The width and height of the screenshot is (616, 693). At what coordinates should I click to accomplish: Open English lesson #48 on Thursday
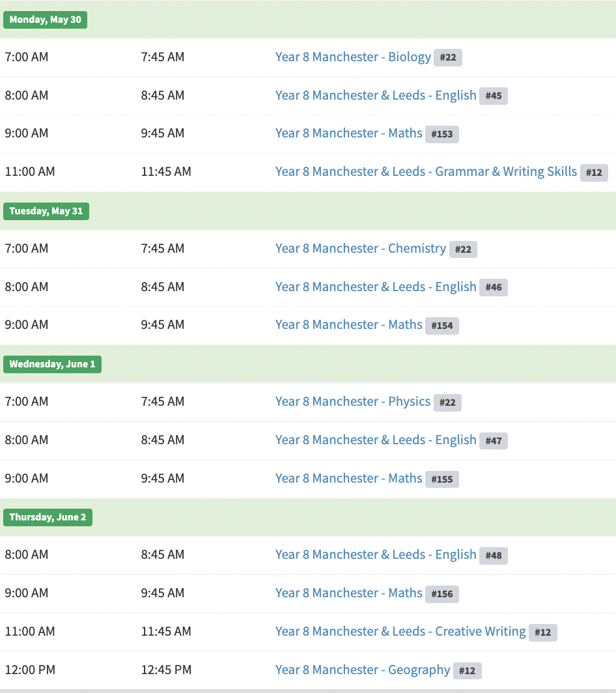[376, 555]
